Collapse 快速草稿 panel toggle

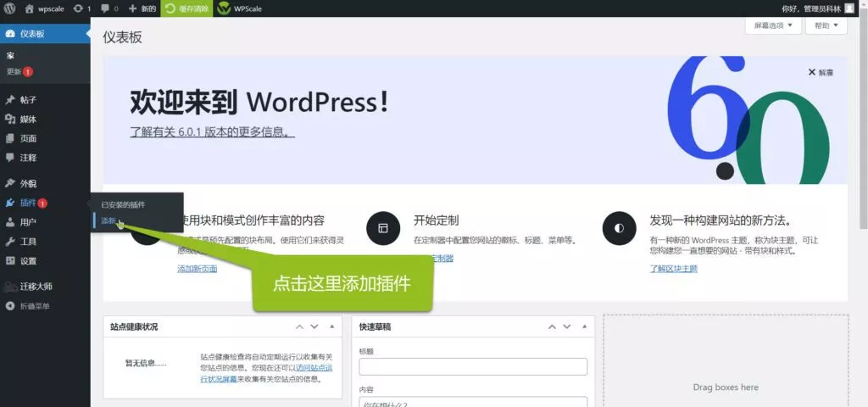(x=585, y=326)
